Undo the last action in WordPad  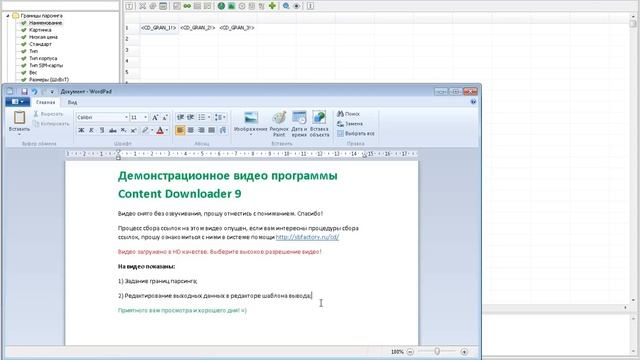click(x=35, y=92)
